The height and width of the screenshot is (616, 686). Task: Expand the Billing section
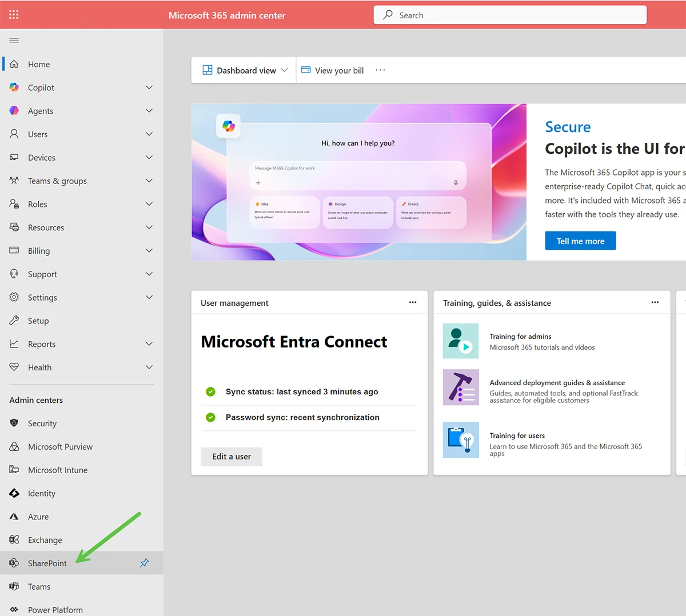click(149, 250)
